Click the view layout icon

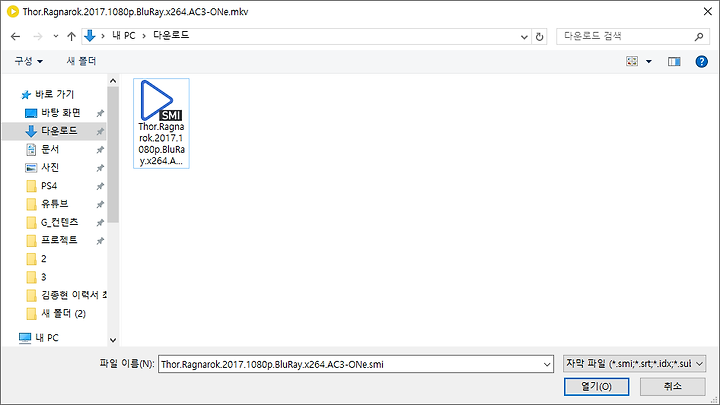pos(632,62)
